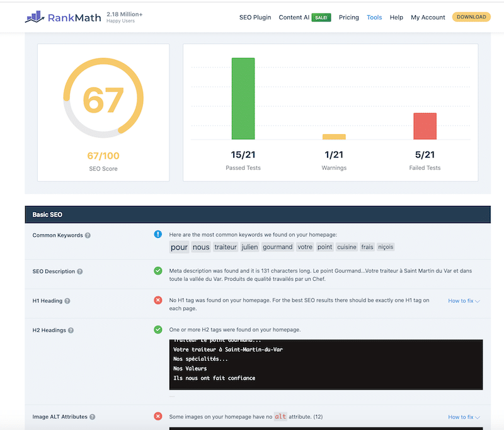The image size is (504, 430).
Task: Click help icon beside Image ALT Attributes
Action: point(92,417)
